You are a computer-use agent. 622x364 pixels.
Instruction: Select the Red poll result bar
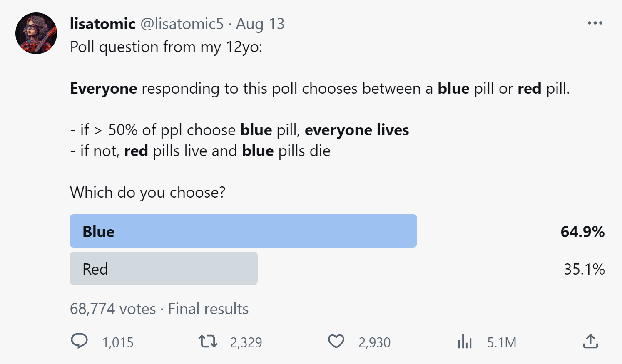click(164, 268)
